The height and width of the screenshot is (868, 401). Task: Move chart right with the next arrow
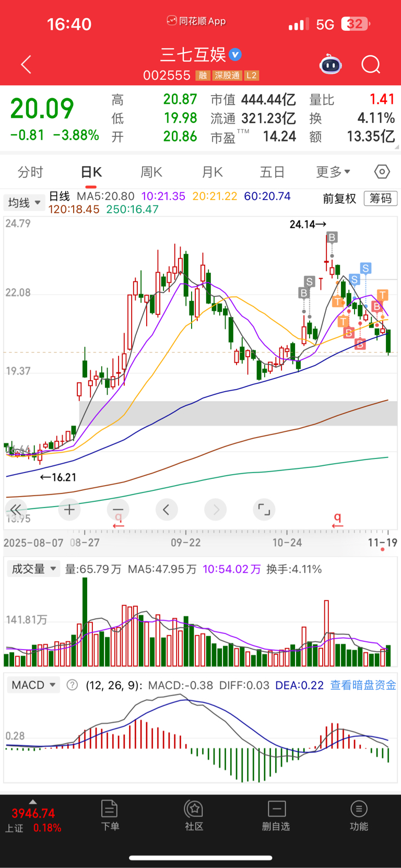[x=216, y=509]
